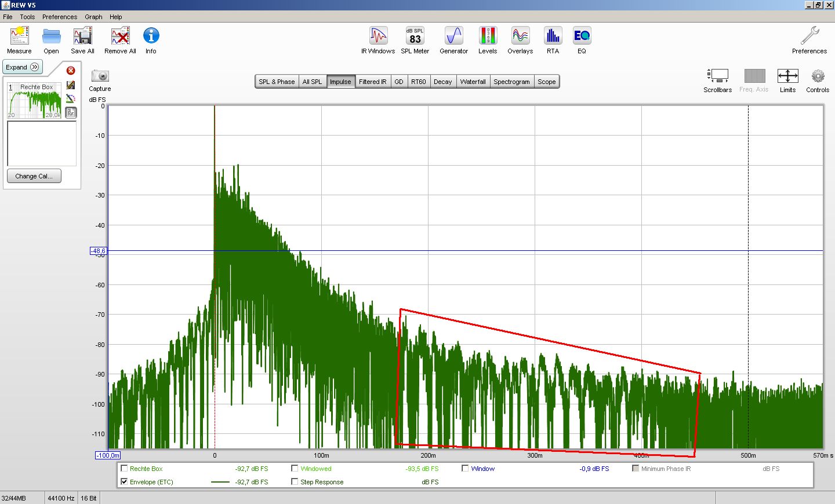Open Preferences via the wrench icon
Image resolution: width=835 pixels, height=504 pixels.
point(809,36)
